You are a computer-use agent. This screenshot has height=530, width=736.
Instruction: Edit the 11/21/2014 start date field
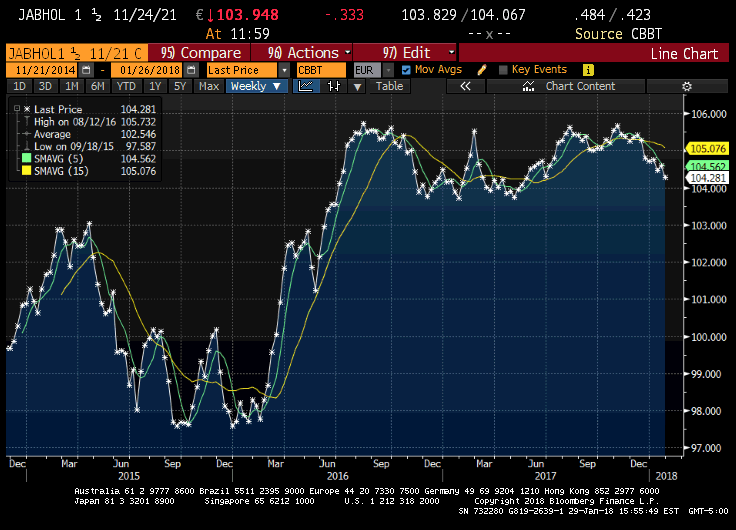(42, 70)
